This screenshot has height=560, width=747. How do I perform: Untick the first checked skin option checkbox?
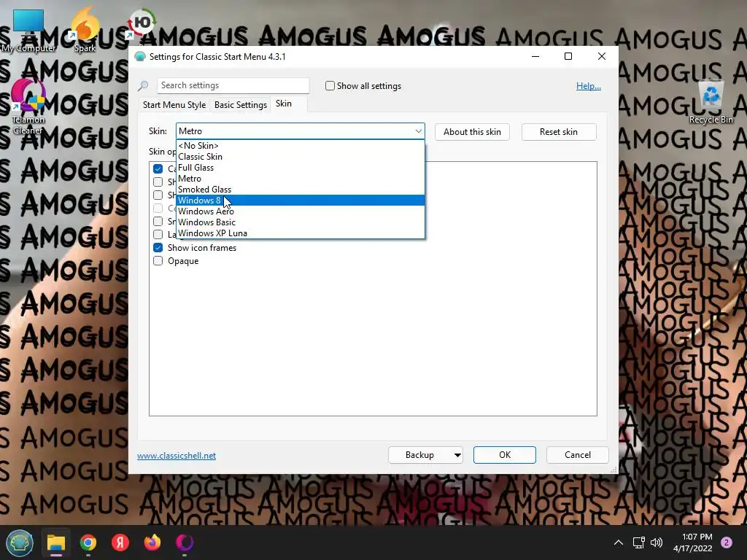[x=158, y=168]
